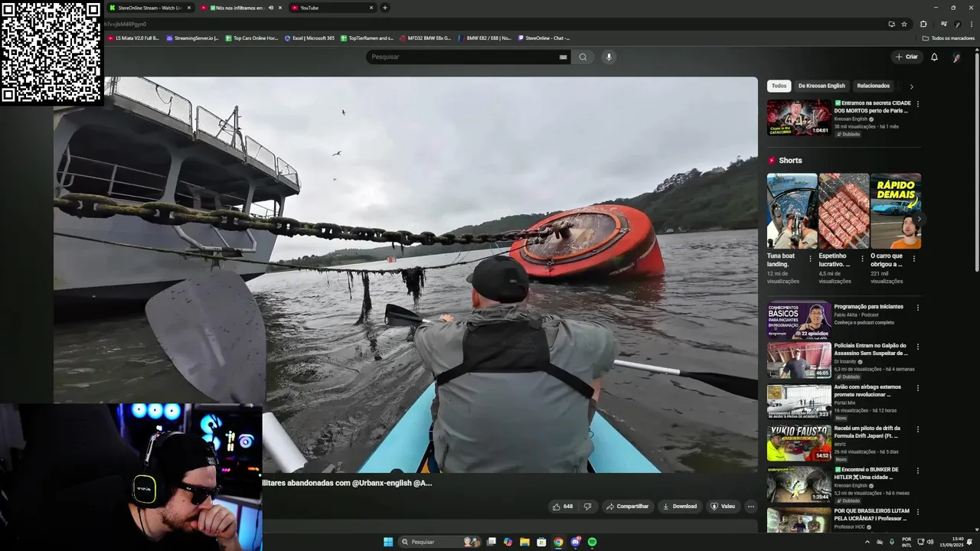Open Task View on the taskbar
980x551 pixels.
492,542
